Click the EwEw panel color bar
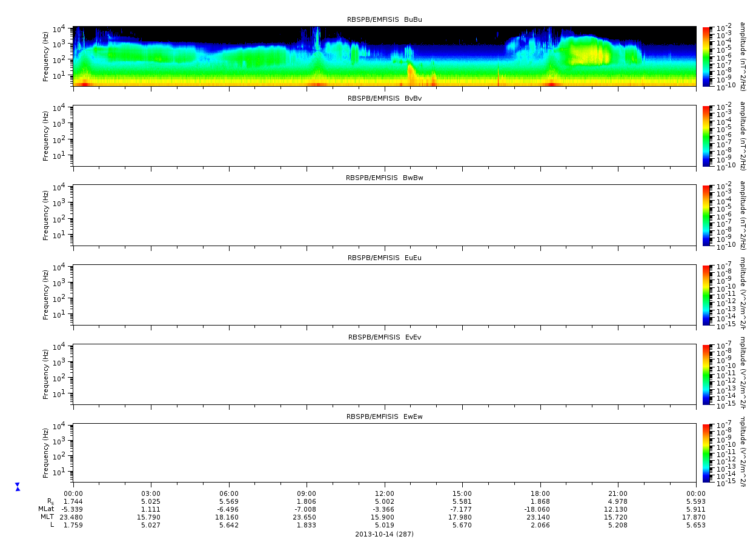Image resolution: width=756 pixels, height=545 pixels. 706,453
